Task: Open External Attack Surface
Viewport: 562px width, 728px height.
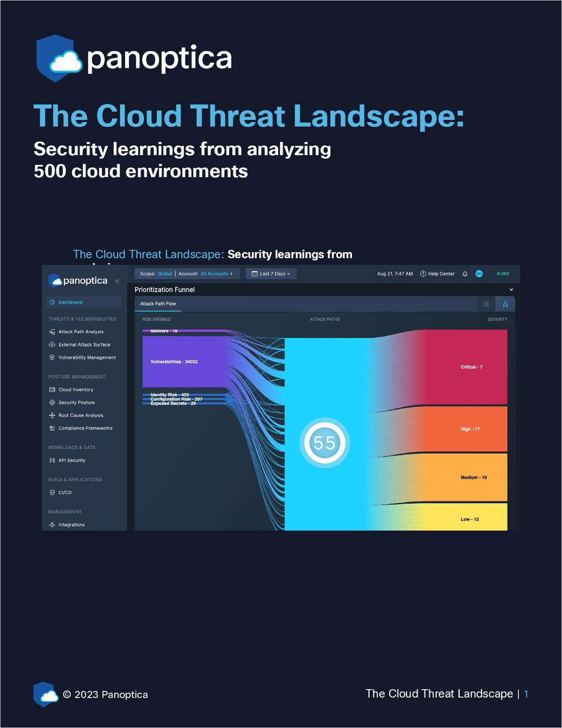Action: coord(84,345)
